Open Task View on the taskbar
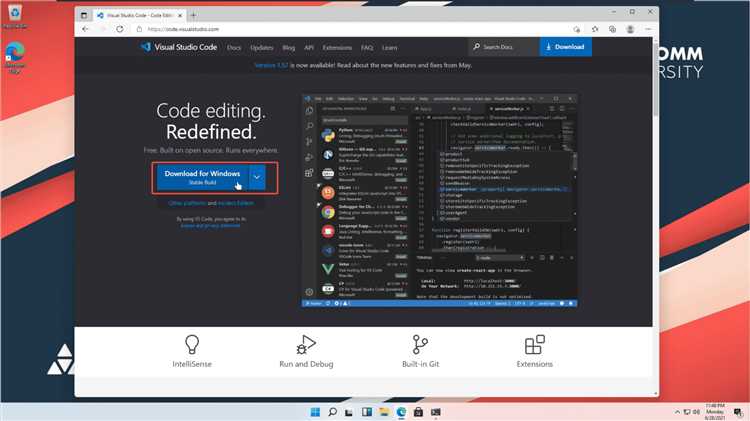 click(349, 412)
